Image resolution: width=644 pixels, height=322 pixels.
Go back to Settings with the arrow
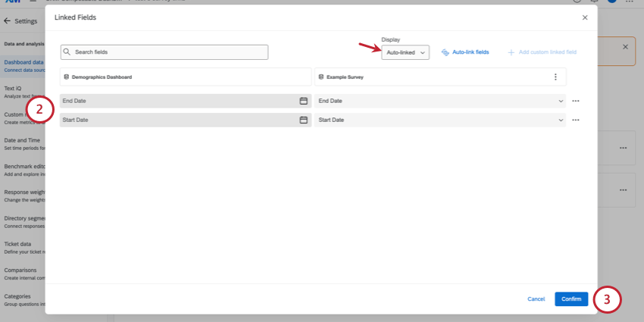[x=8, y=21]
